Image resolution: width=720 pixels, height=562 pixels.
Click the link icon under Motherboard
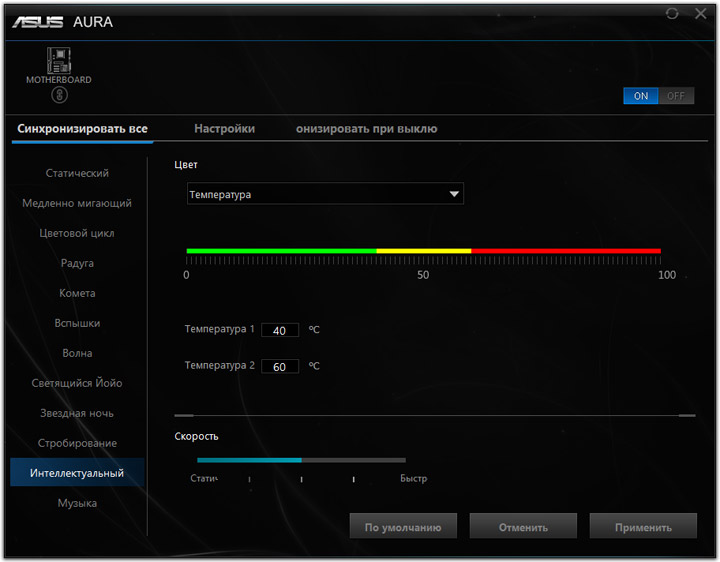tap(59, 95)
